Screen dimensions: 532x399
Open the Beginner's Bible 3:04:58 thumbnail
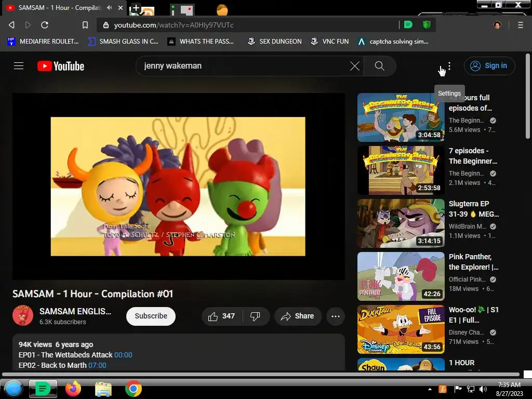coord(401,117)
